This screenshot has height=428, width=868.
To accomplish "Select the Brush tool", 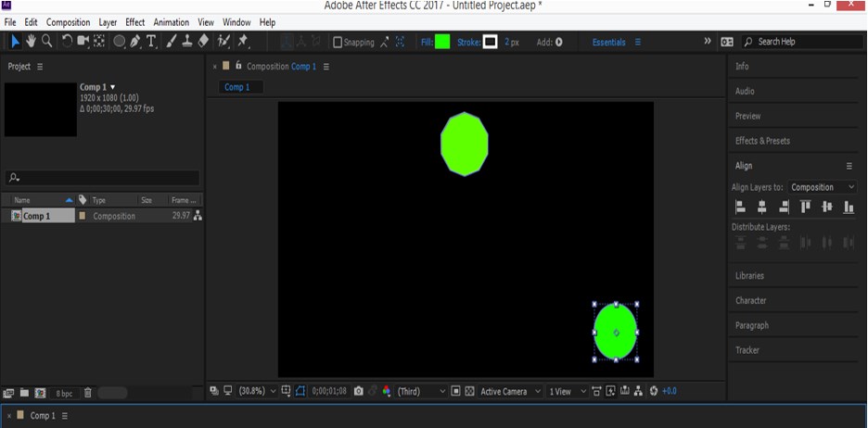I will (172, 41).
